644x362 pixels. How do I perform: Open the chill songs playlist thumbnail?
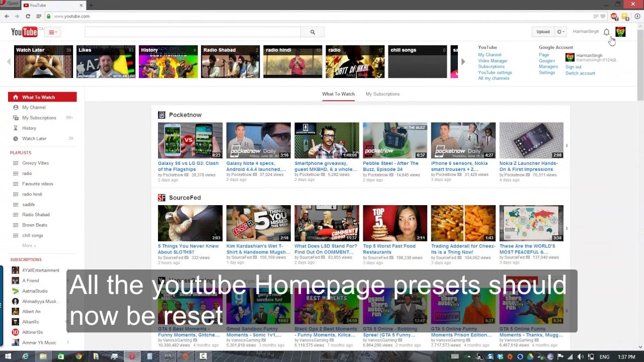(417, 62)
